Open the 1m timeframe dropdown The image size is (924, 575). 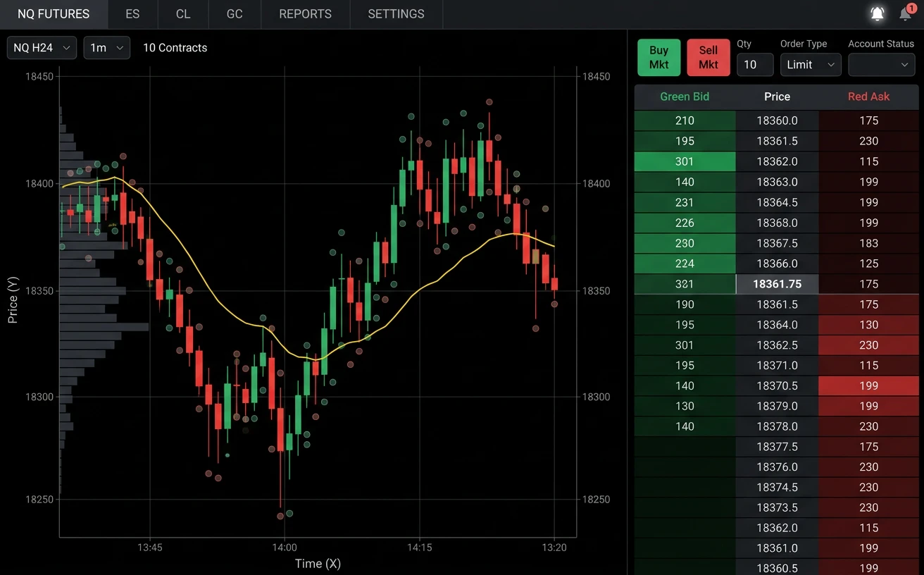(x=106, y=48)
